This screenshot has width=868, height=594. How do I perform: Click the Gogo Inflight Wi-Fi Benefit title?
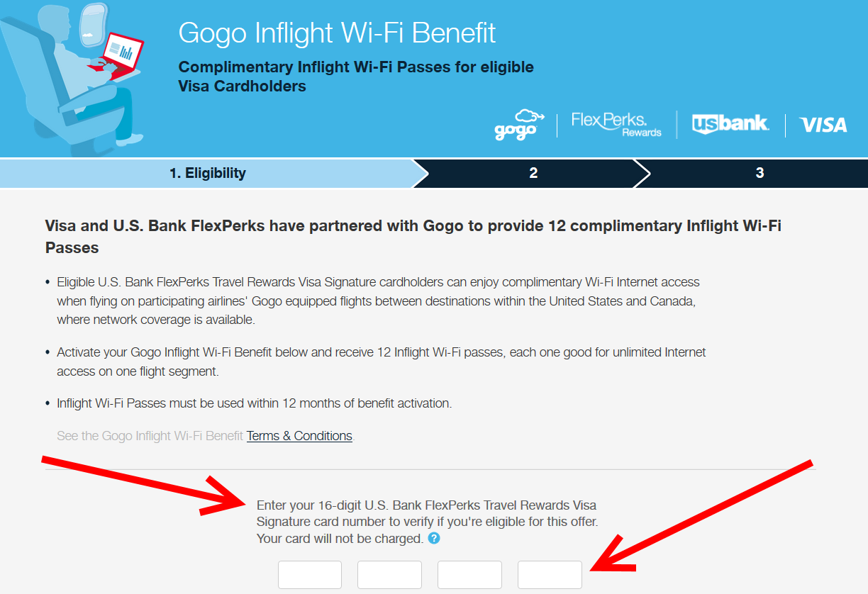click(337, 33)
